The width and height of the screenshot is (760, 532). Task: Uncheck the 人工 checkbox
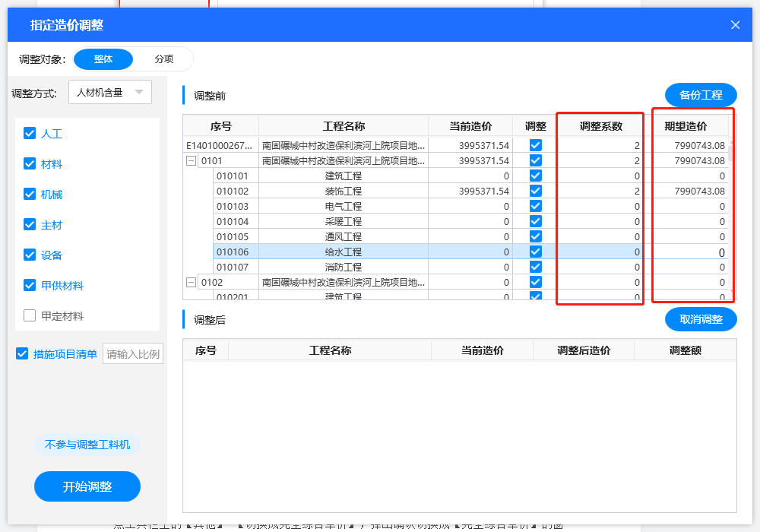(x=30, y=134)
